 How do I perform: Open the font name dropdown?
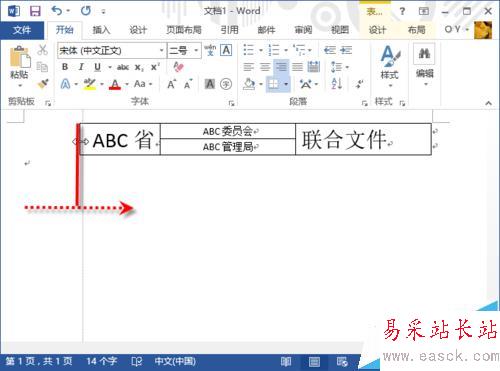pyautogui.click(x=162, y=50)
